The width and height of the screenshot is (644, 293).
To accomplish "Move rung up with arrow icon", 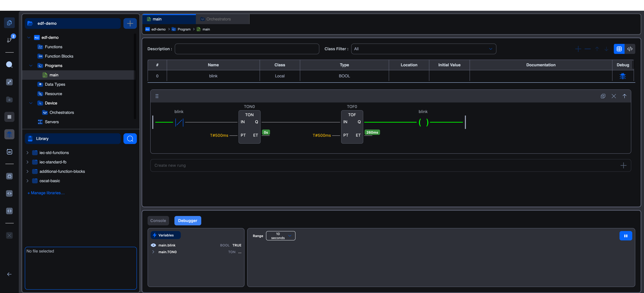I will click(625, 96).
